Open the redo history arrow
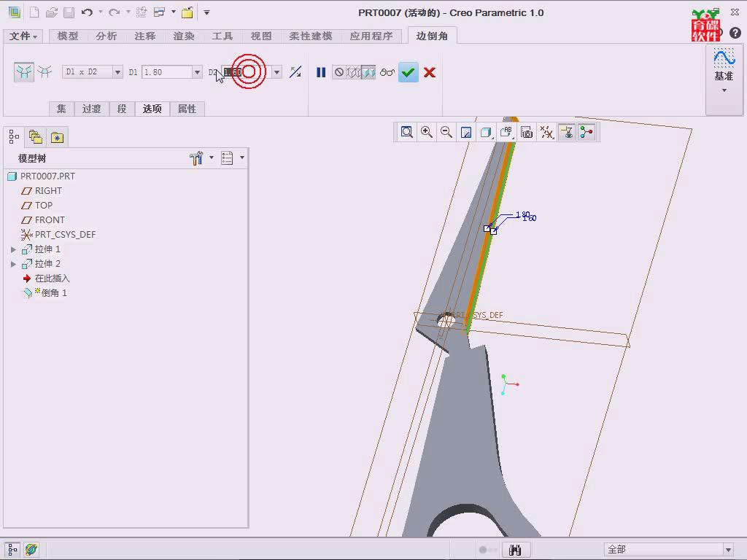The height and width of the screenshot is (560, 747). [128, 12]
